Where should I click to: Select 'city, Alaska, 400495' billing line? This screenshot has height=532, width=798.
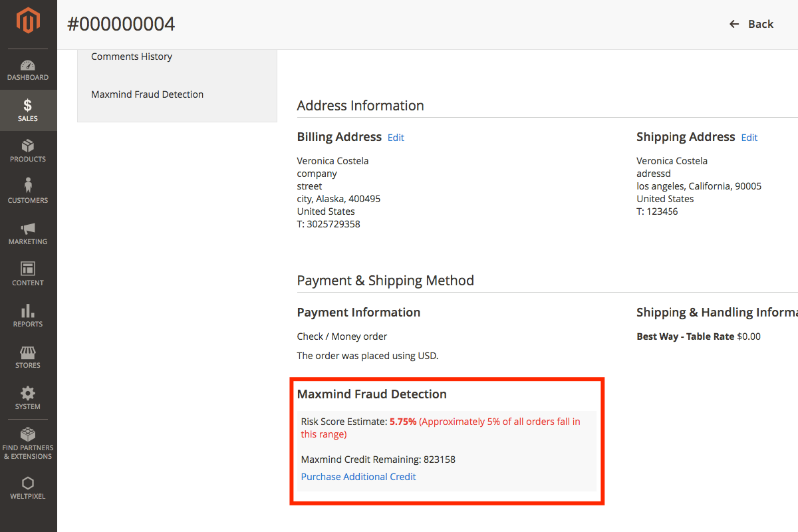(339, 199)
